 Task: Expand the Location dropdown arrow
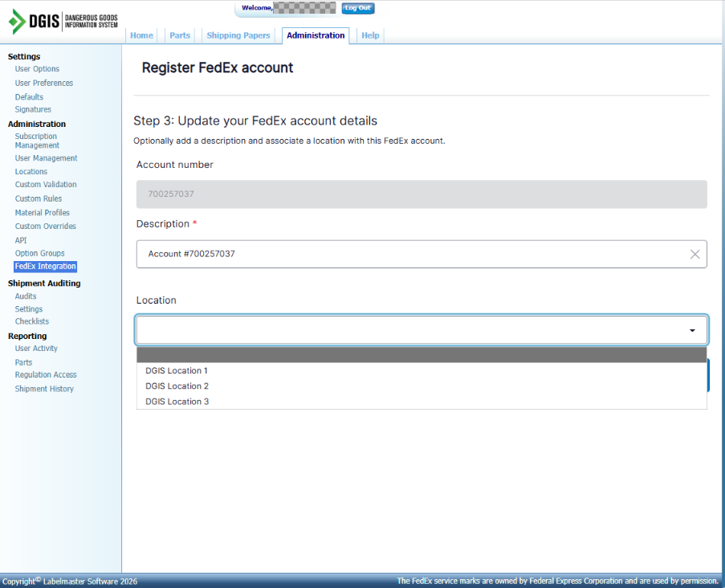(691, 330)
